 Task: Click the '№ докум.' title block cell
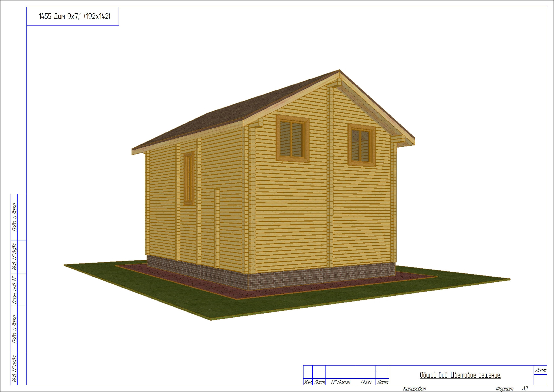[341, 382]
